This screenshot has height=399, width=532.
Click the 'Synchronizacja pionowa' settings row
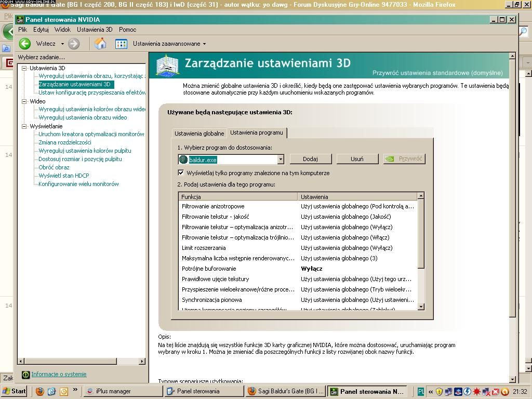pyautogui.click(x=298, y=300)
